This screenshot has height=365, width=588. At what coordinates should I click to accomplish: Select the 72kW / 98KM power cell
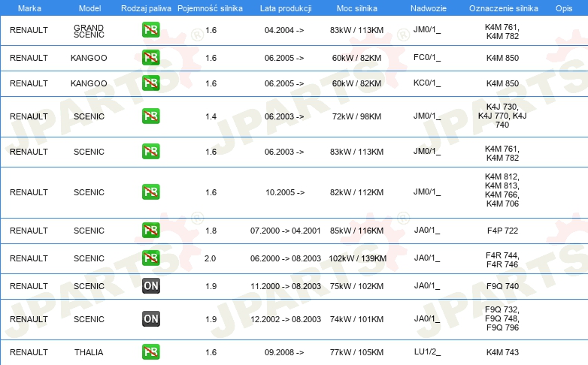[356, 116]
